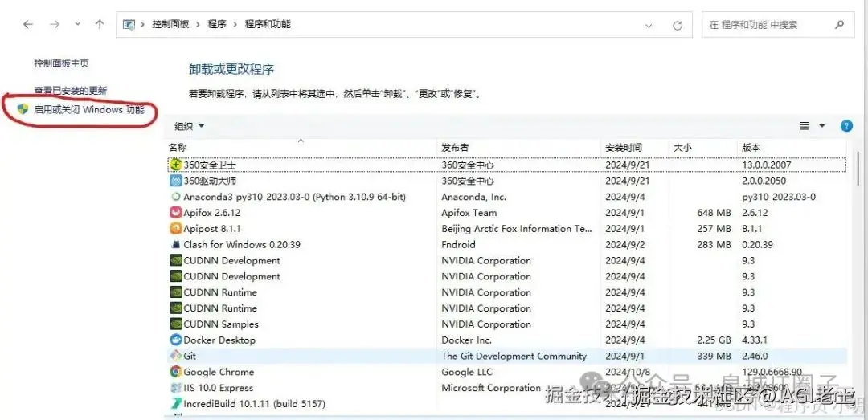Viewport: 868px width, 420px height.
Task: Select the 360安全卫士 icon
Action: 175,165
